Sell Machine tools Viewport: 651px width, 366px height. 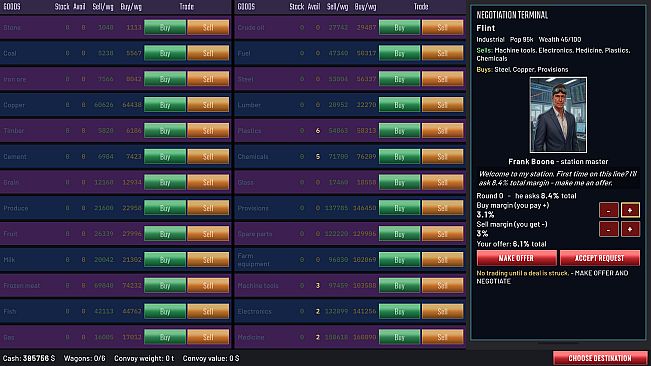tap(443, 285)
